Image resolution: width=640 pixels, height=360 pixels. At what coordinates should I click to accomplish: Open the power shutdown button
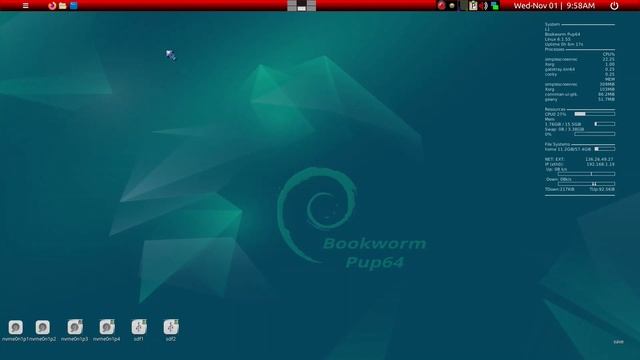point(614,6)
